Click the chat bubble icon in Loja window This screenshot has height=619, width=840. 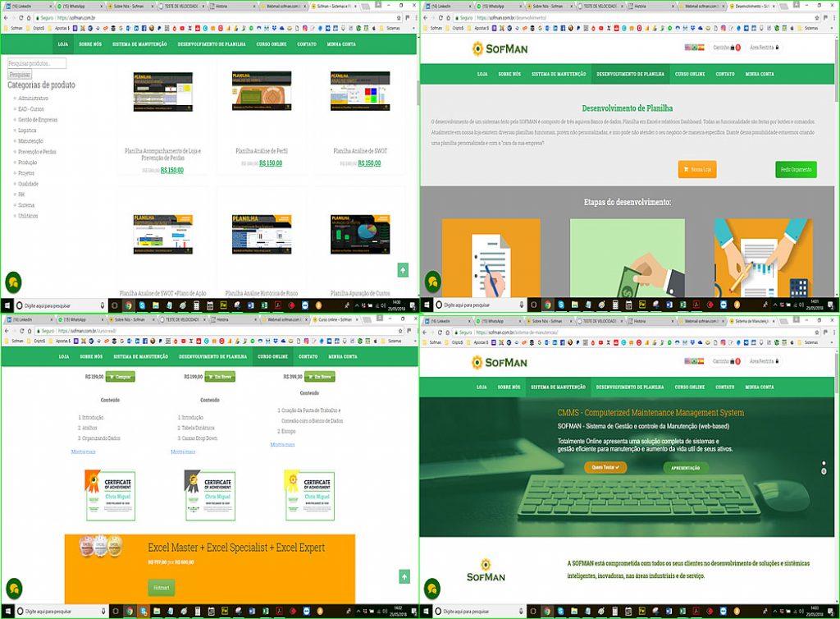[13, 282]
